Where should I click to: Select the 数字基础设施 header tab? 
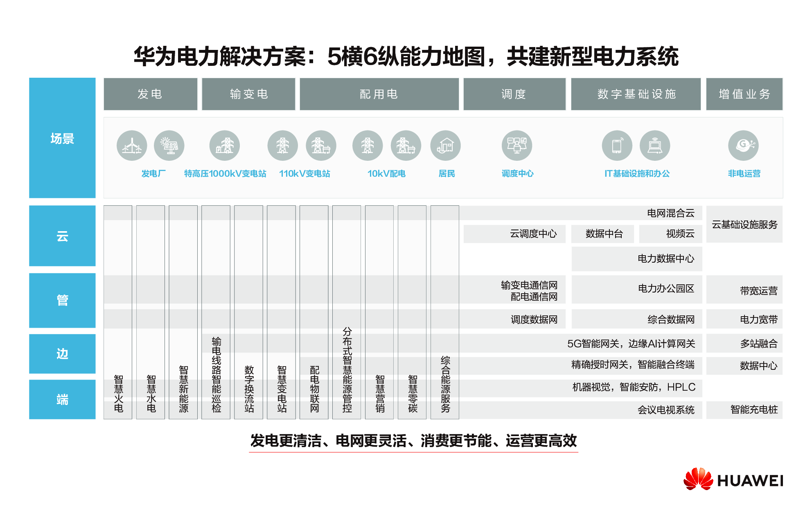(x=636, y=94)
